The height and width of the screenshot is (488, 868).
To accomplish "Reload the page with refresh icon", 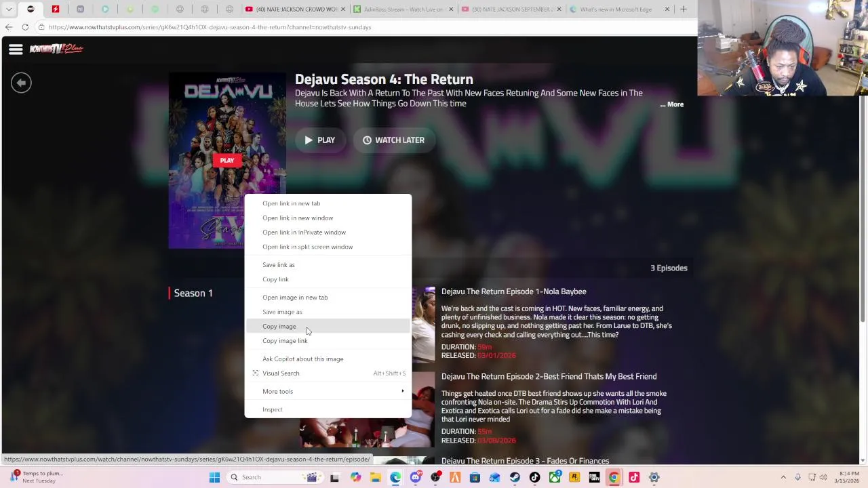I will [x=25, y=27].
